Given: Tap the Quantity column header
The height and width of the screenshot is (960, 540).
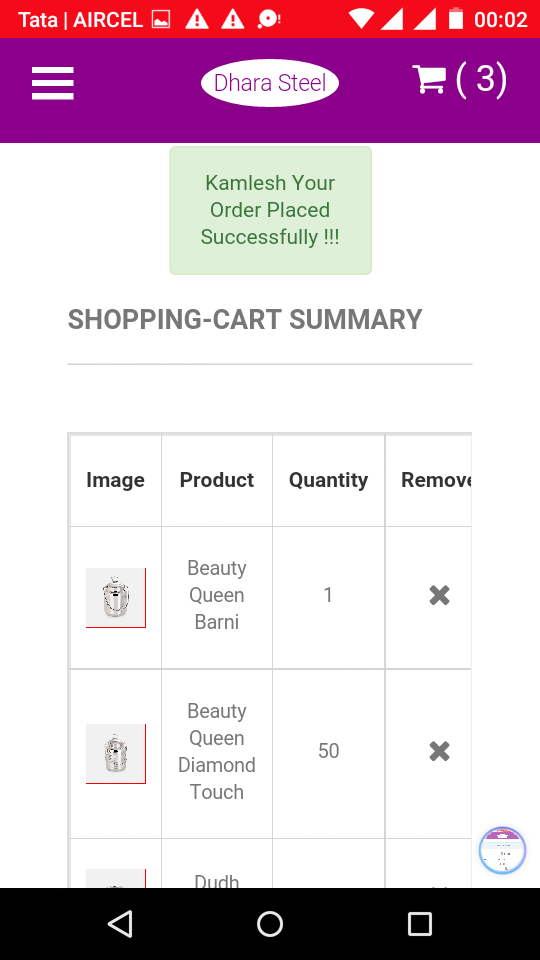Looking at the screenshot, I should point(328,480).
